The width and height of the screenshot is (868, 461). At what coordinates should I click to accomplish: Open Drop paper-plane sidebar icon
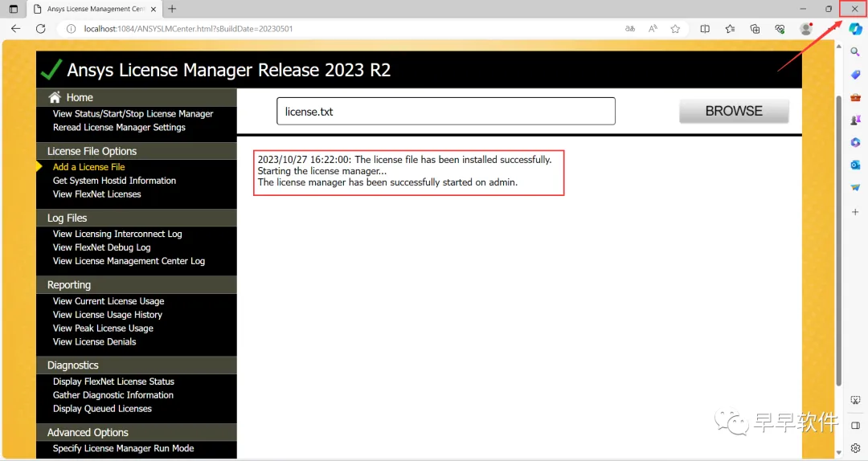(x=855, y=188)
